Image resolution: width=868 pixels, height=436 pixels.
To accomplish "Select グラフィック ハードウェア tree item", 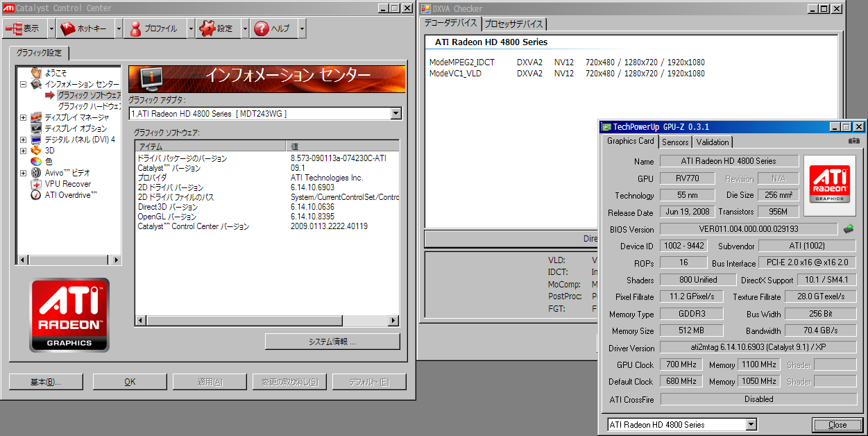I will tap(89, 106).
